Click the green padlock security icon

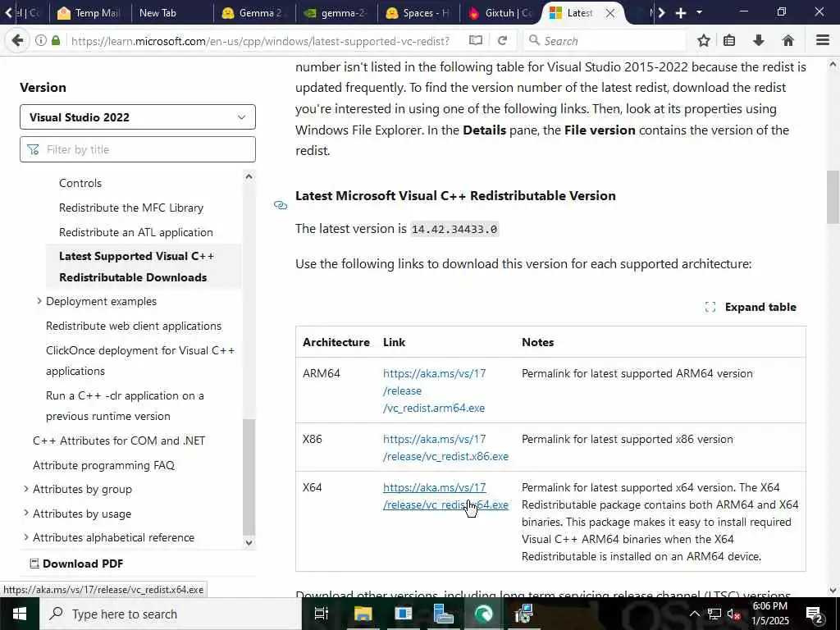[x=56, y=41]
